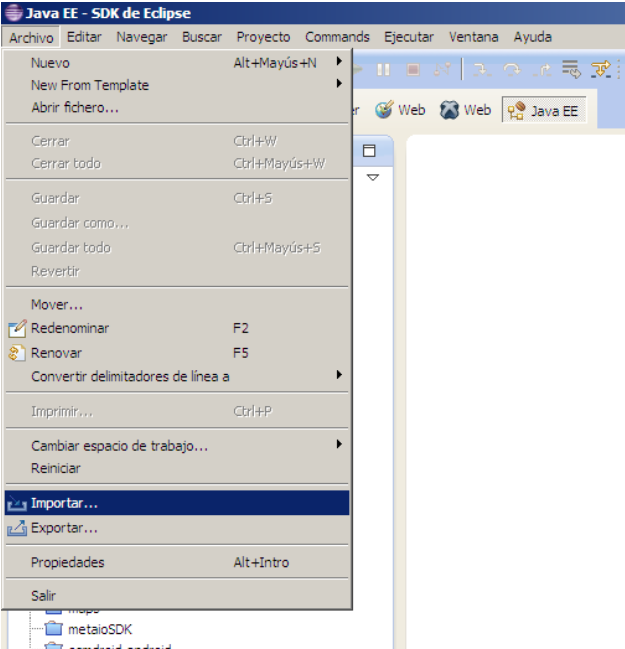Choose Redenominar F2 entry
The width and height of the screenshot is (625, 649).
(177, 328)
